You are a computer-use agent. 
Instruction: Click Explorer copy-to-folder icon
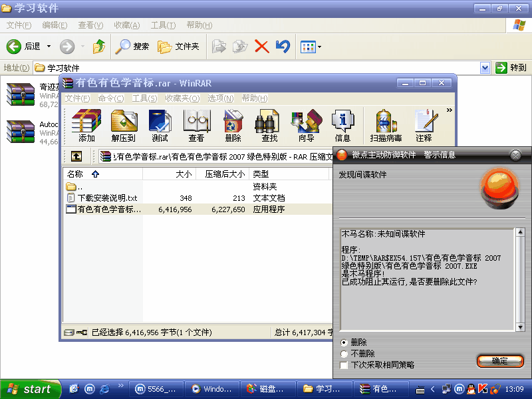coord(240,47)
